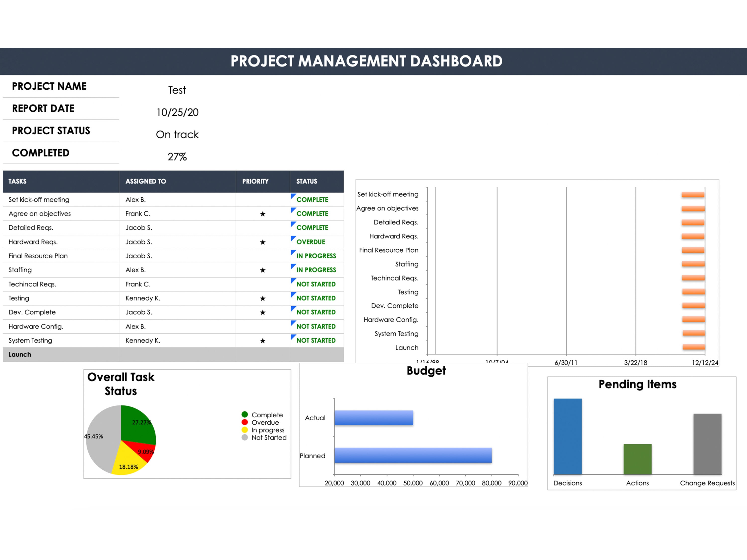Click the priority star in Testing row
This screenshot has height=560, width=747.
(x=262, y=298)
